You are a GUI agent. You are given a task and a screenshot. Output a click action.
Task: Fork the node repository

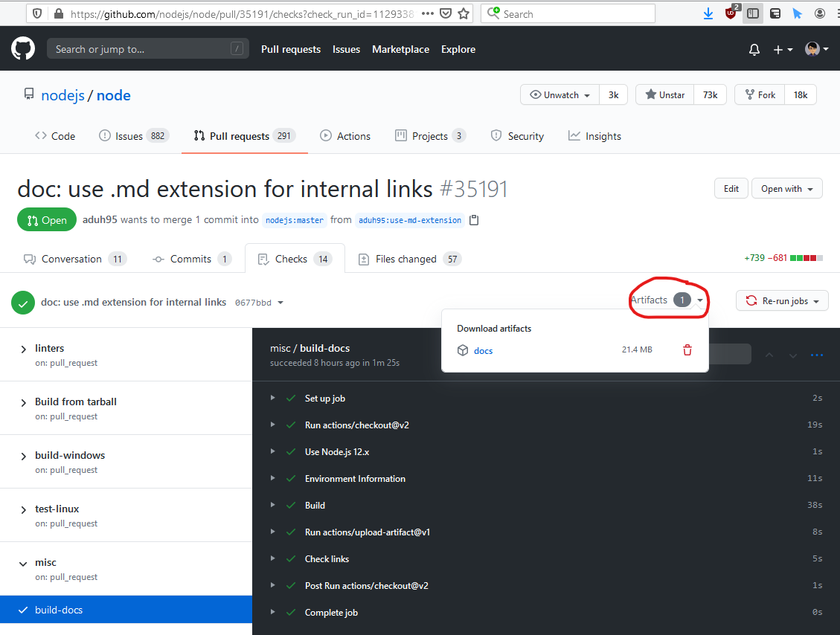coord(760,94)
